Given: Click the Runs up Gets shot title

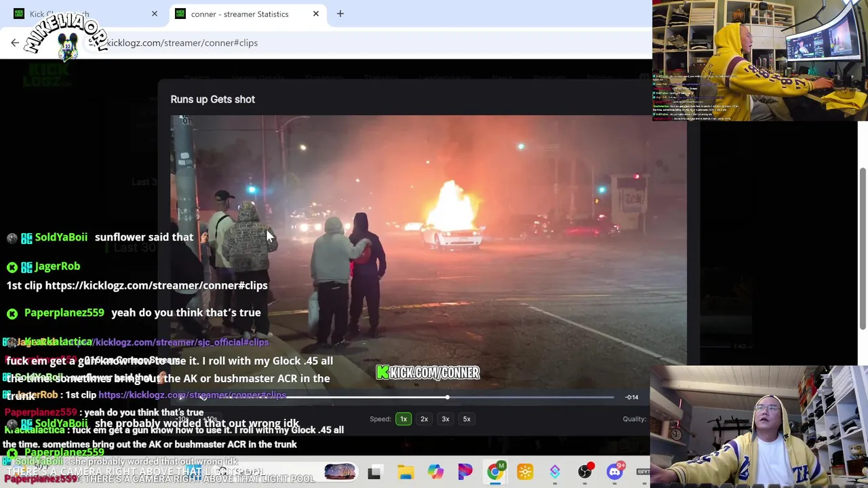Looking at the screenshot, I should pyautogui.click(x=213, y=99).
